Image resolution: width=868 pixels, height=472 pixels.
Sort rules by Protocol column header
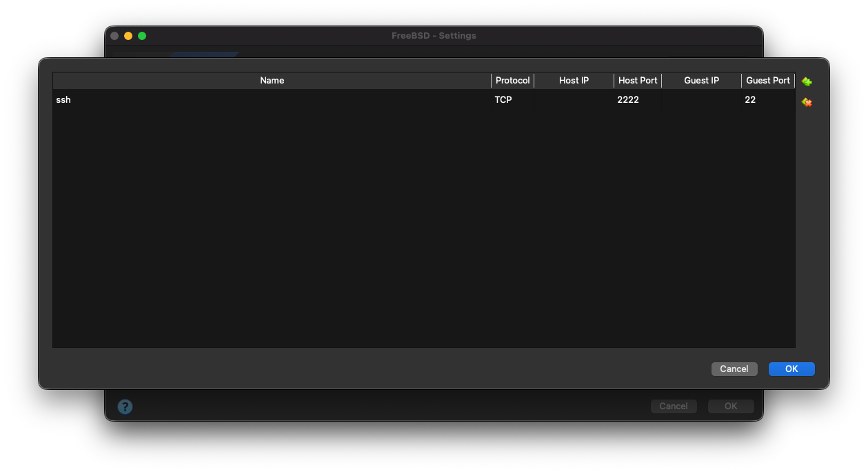pos(513,81)
